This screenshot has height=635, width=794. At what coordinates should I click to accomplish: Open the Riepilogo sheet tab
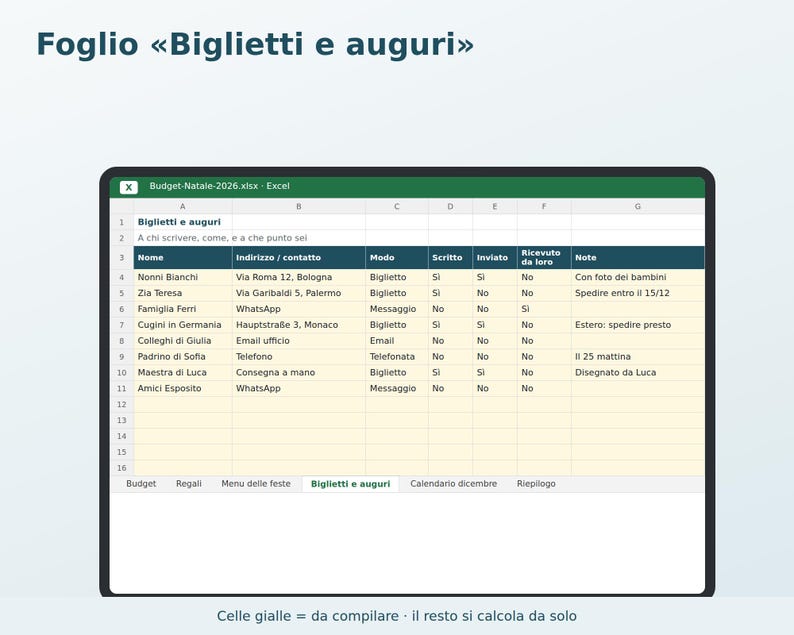click(x=536, y=484)
